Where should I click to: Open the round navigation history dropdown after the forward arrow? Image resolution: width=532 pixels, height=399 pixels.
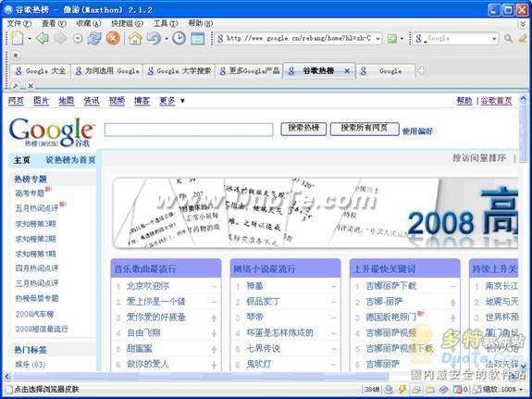[x=78, y=38]
